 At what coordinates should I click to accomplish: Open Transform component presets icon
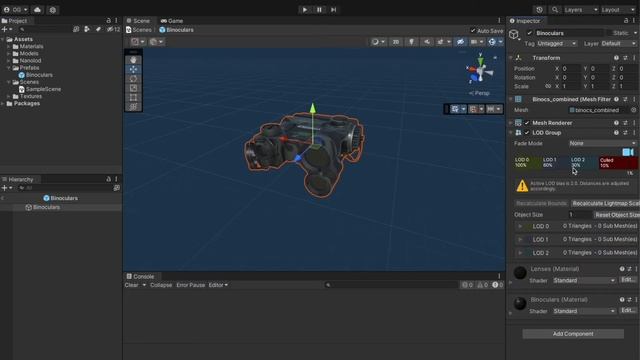[625, 58]
